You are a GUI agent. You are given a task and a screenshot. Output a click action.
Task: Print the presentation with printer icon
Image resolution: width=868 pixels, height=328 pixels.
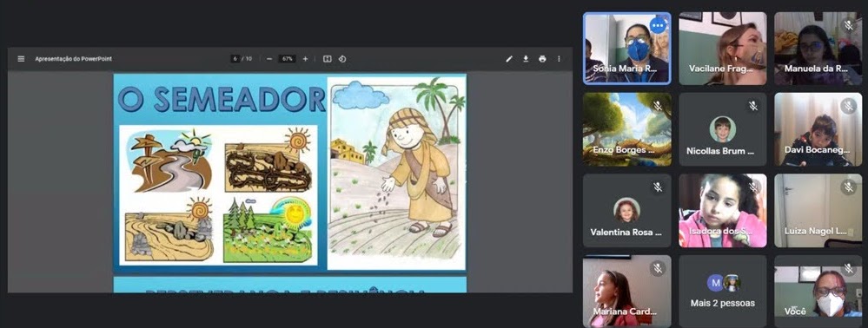click(542, 59)
